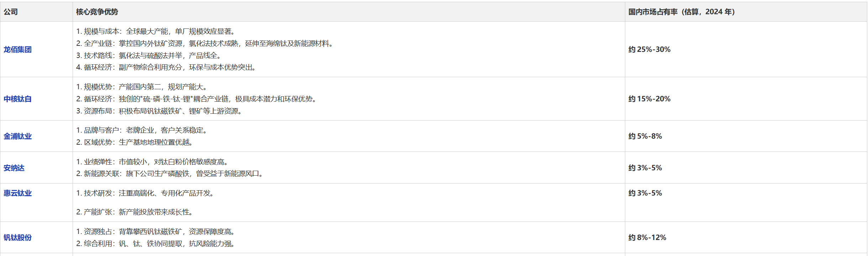Select the 安纳达 company link
The height and width of the screenshot is (256, 868).
[x=14, y=168]
